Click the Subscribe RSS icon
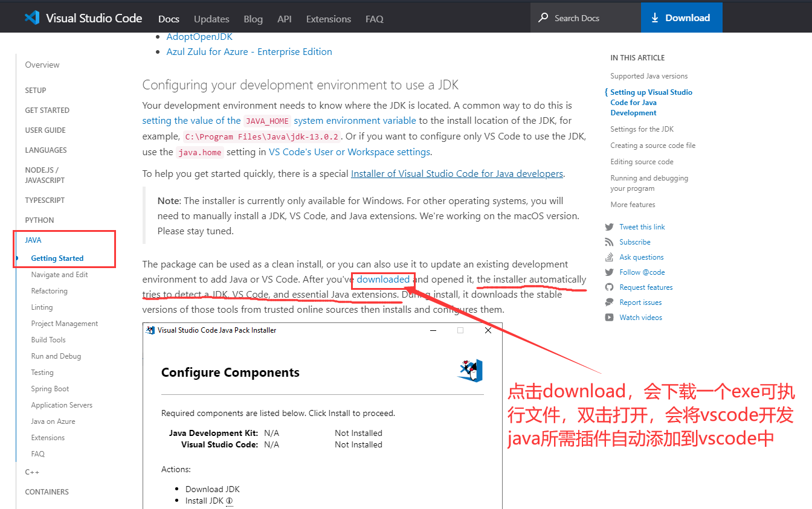This screenshot has height=509, width=812. 610,242
